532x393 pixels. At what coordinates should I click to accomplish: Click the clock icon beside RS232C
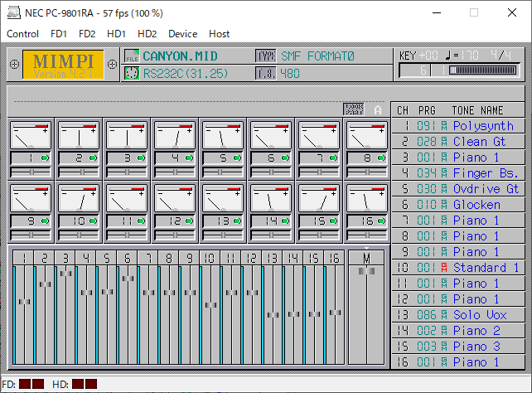[132, 73]
